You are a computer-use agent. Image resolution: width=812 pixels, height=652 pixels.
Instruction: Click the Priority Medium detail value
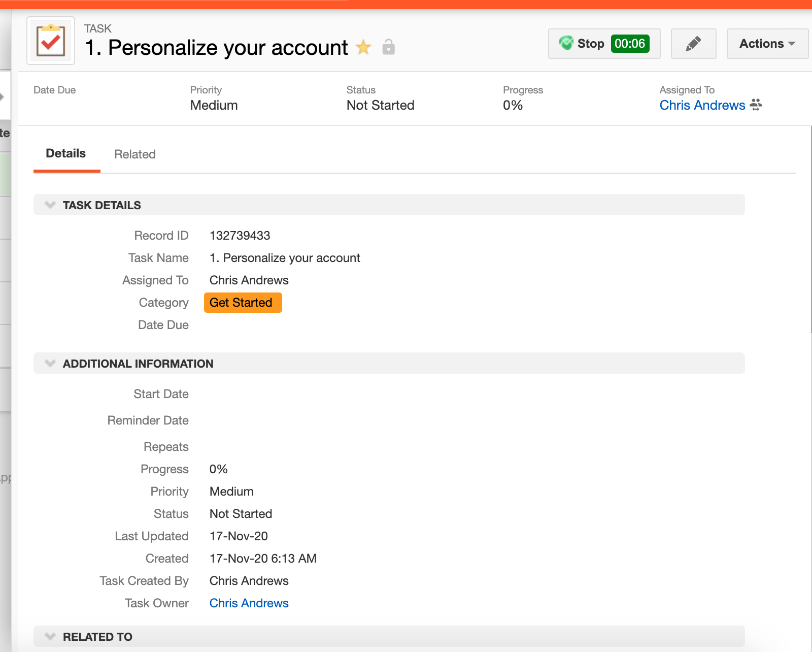point(231,492)
